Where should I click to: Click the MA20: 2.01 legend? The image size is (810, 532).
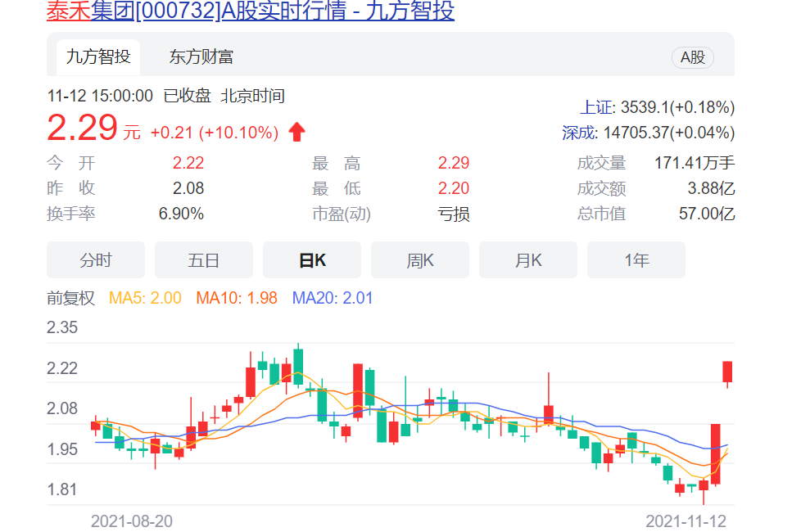[x=333, y=298]
